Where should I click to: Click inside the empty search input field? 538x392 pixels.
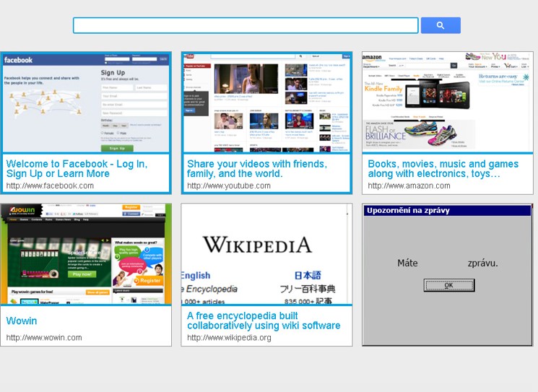(246, 25)
